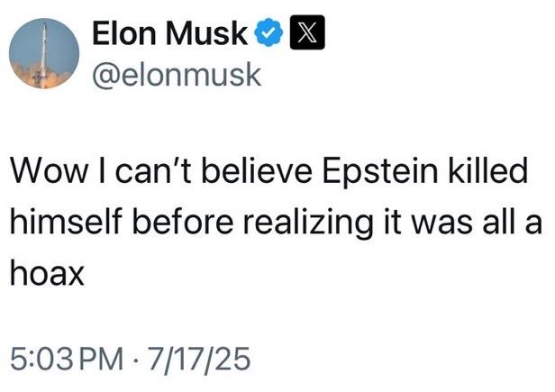Select the word "hoax" in the post

(x=47, y=273)
